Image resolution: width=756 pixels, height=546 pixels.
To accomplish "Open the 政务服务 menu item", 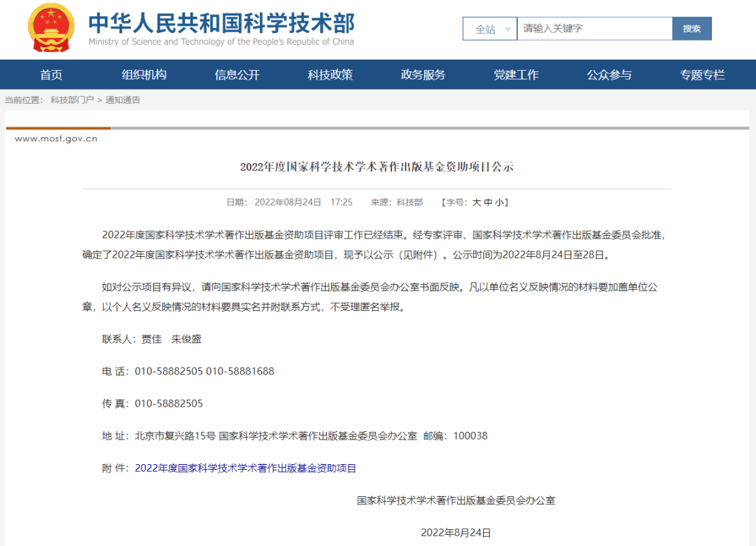I will [x=423, y=75].
